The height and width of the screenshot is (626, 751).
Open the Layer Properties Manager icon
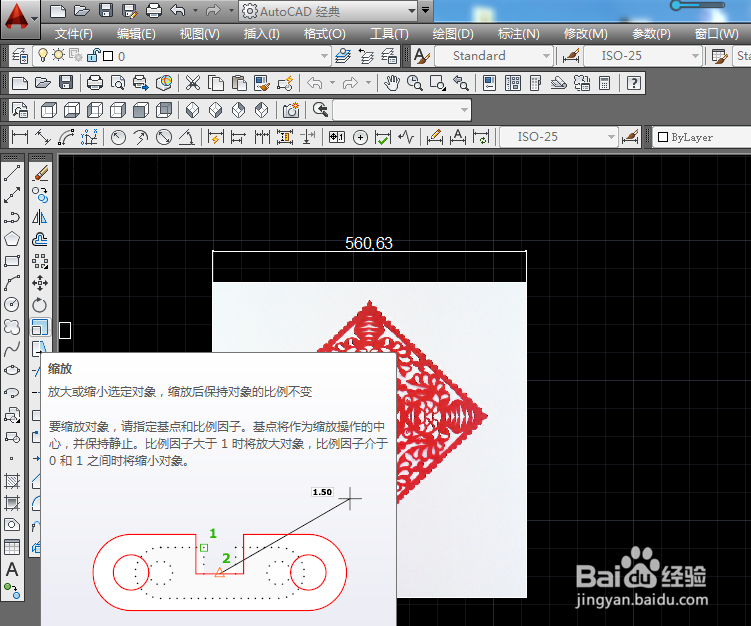click(x=20, y=56)
